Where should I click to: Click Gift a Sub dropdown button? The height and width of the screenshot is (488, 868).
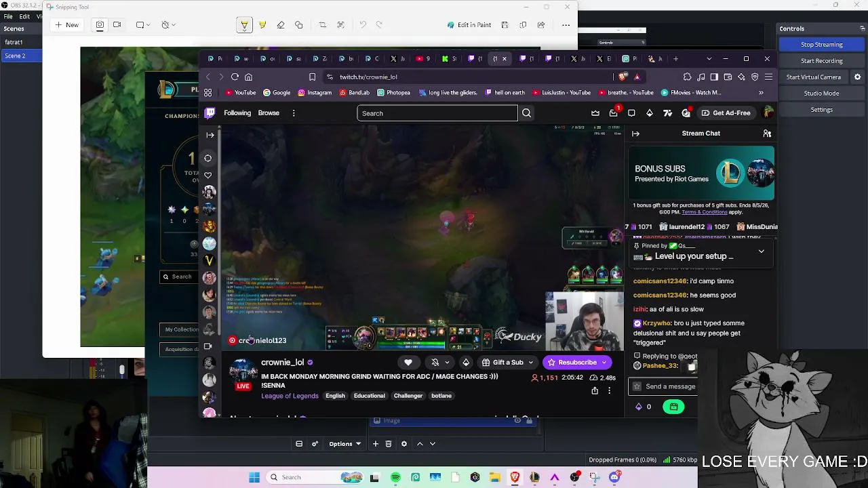507,363
